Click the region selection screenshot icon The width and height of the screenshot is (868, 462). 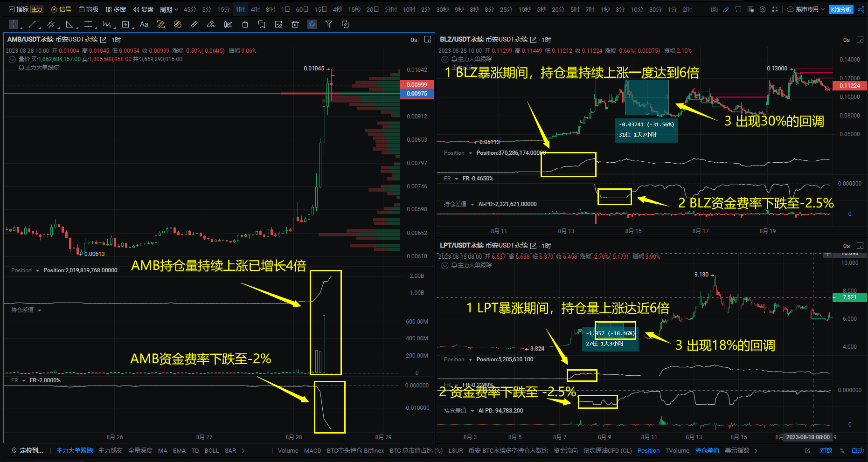(738, 9)
